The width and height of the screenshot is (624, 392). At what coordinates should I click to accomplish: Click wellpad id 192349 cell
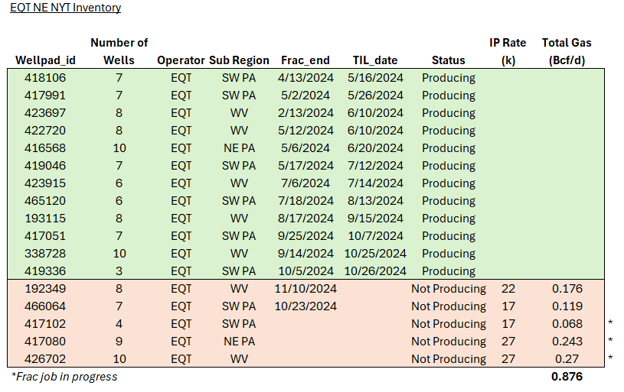[x=45, y=289]
